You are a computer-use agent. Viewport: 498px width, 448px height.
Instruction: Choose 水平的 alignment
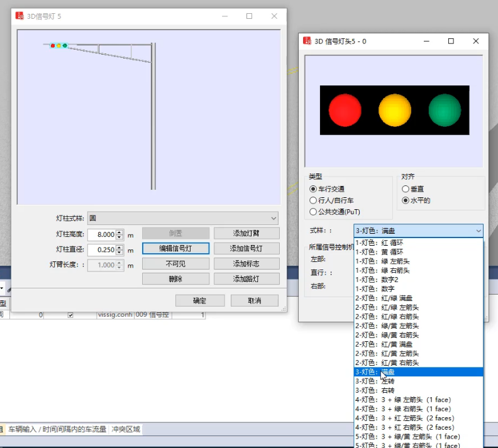(x=406, y=200)
